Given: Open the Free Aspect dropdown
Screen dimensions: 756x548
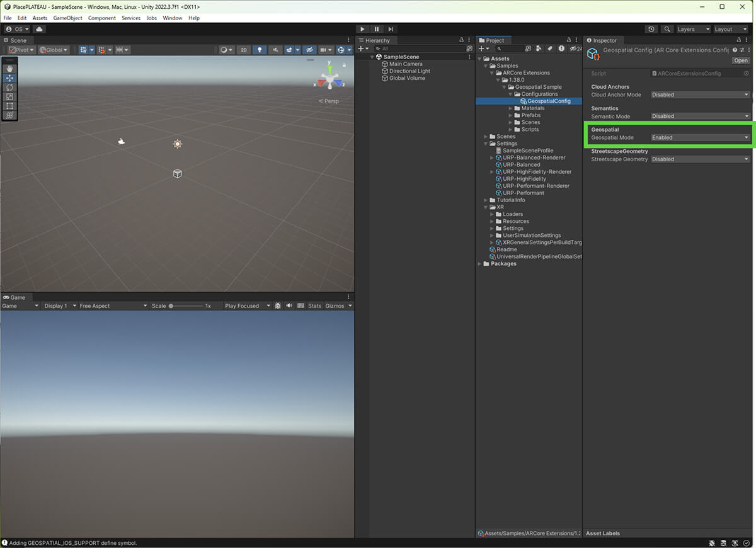Looking at the screenshot, I should 113,305.
